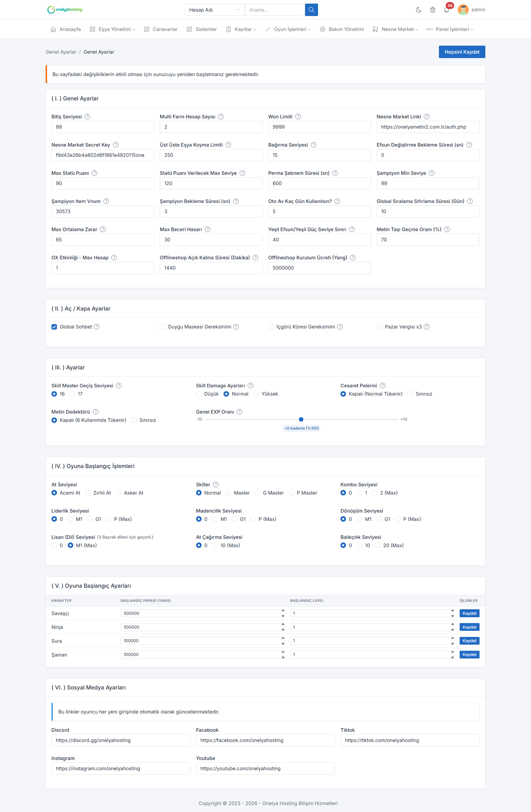
Task: Open Sistemler page
Action: click(202, 29)
